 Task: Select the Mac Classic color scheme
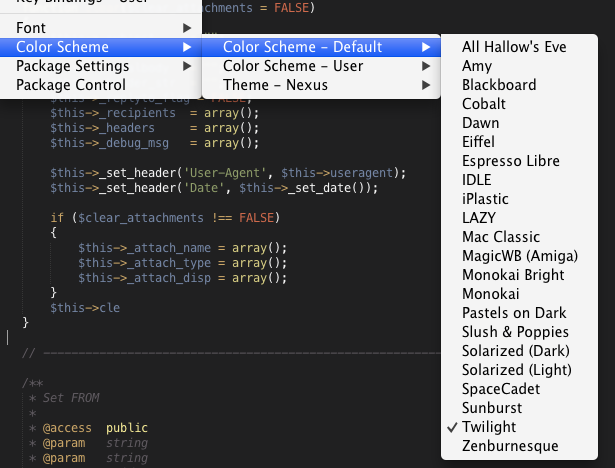519,237
